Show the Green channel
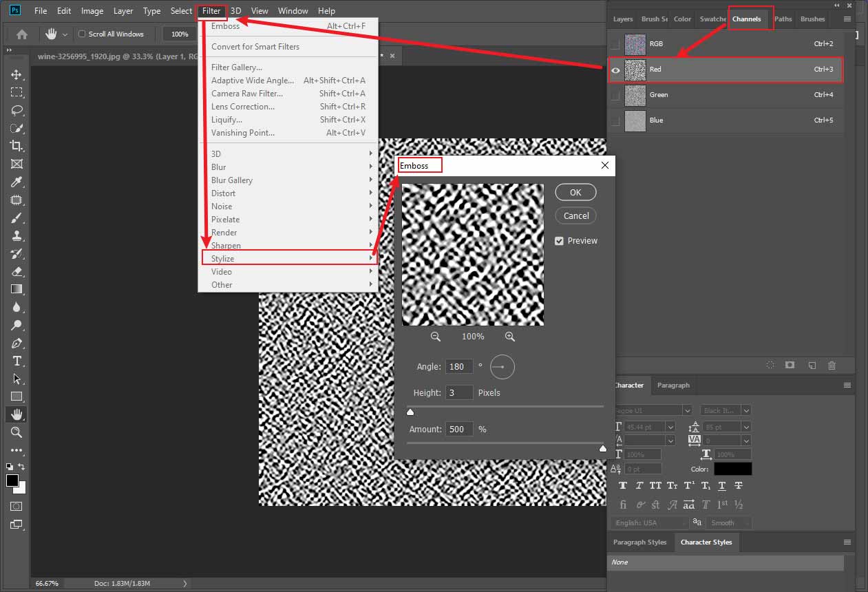 point(614,95)
